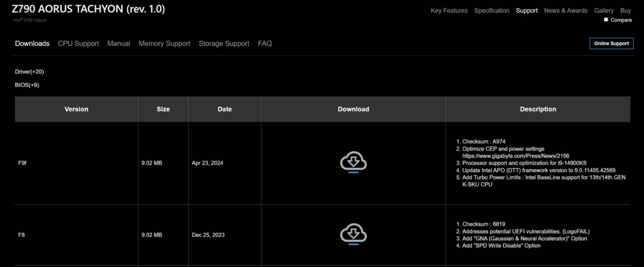This screenshot has width=644, height=267.
Task: Click the Online Support button
Action: [x=611, y=43]
